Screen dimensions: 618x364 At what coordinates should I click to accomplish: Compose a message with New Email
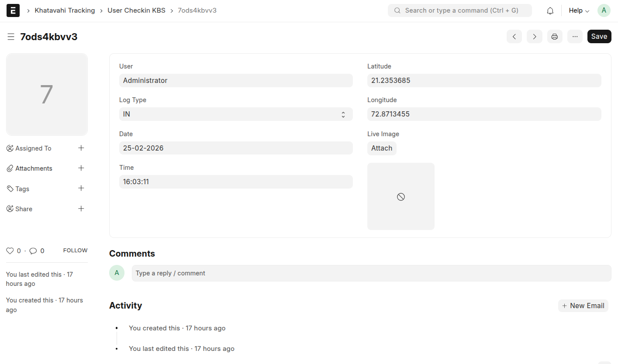click(583, 306)
